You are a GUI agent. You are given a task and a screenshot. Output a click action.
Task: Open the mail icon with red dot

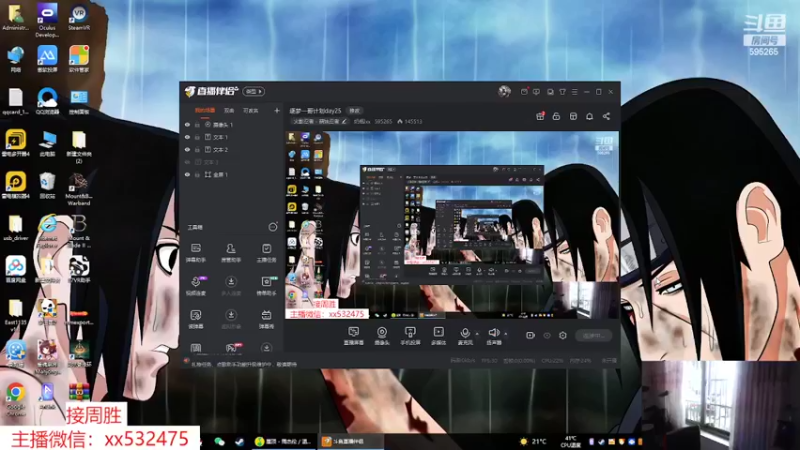click(524, 92)
